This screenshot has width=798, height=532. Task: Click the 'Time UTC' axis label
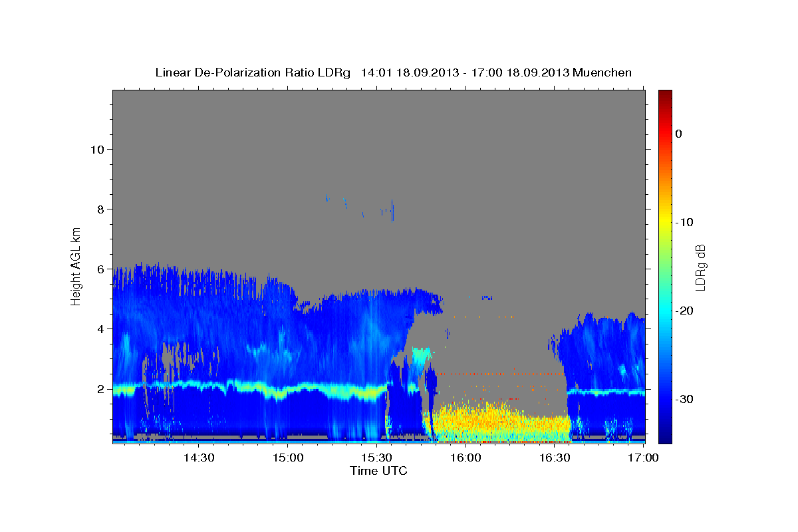coord(378,471)
